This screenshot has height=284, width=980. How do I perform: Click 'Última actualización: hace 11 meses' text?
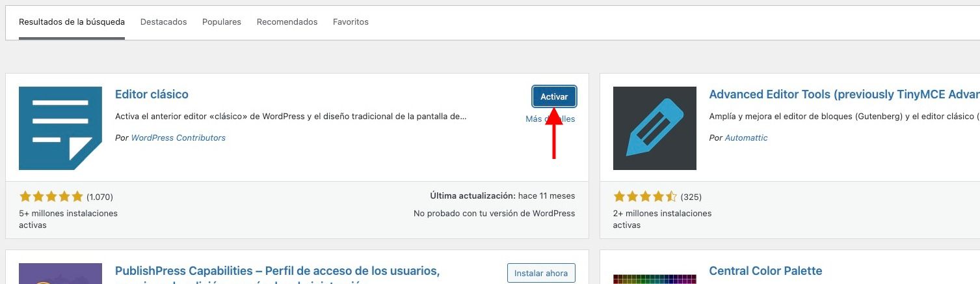503,195
